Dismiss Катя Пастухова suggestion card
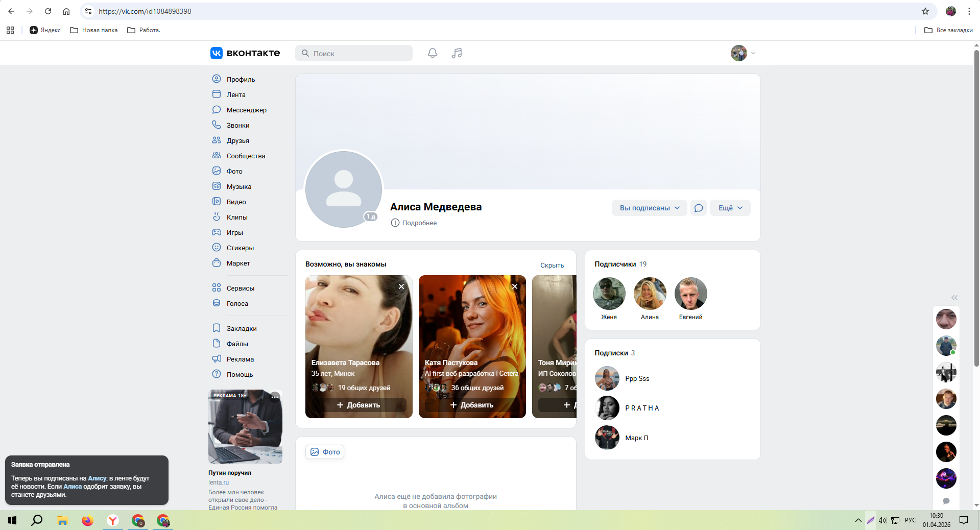The width and height of the screenshot is (980, 530). [x=515, y=286]
